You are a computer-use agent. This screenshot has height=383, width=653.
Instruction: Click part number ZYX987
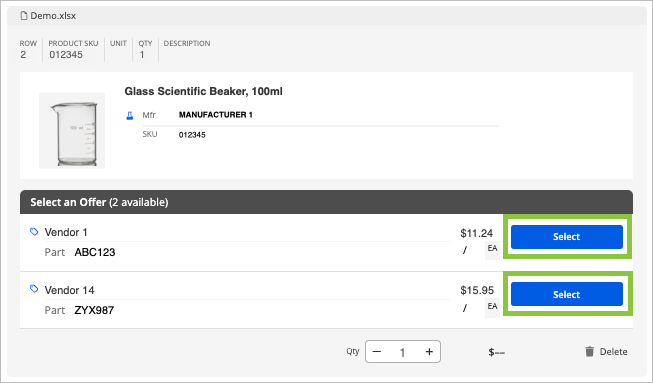pyautogui.click(x=94, y=310)
